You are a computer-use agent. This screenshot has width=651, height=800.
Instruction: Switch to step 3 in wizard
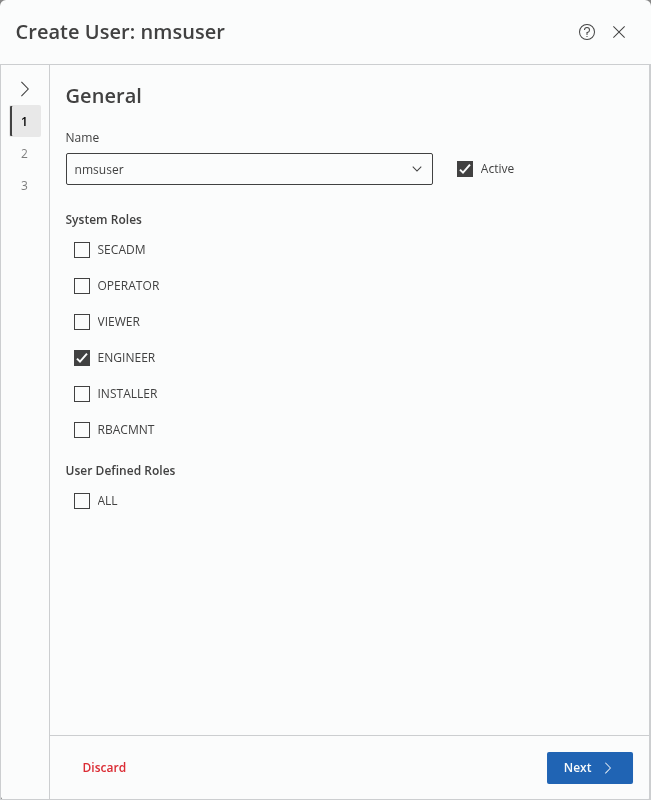click(x=25, y=186)
